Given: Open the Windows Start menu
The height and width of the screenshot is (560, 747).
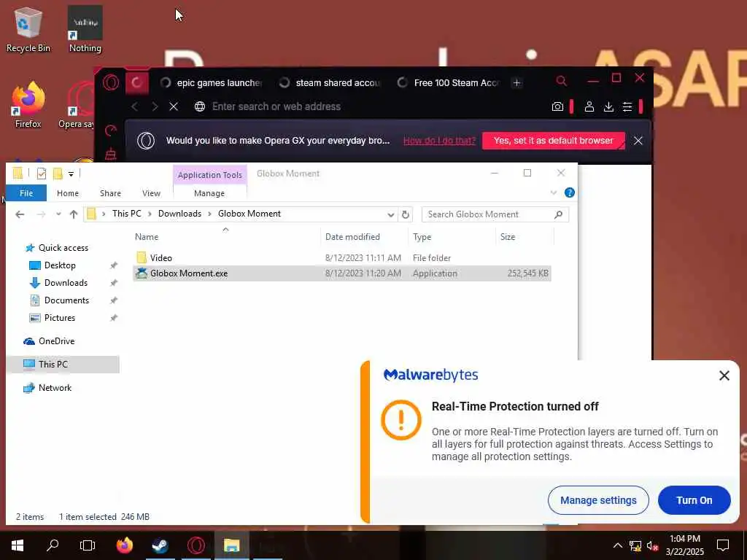Looking at the screenshot, I should [18, 545].
